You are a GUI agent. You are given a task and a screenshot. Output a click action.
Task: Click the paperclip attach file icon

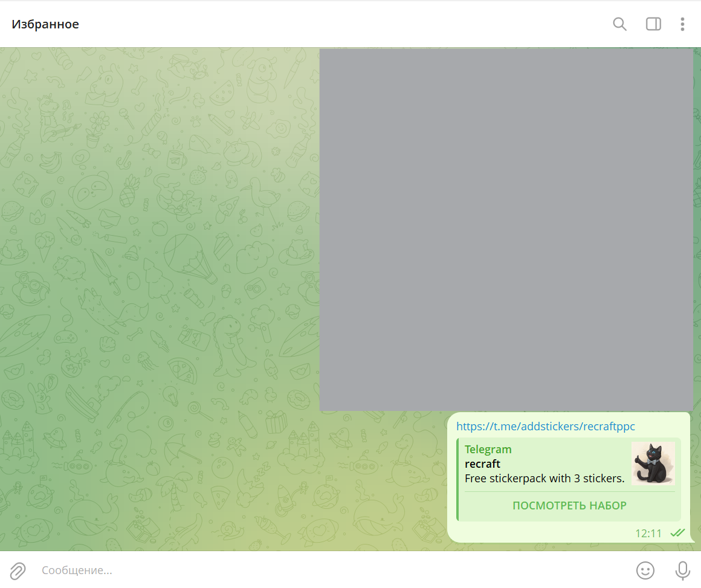(x=18, y=570)
